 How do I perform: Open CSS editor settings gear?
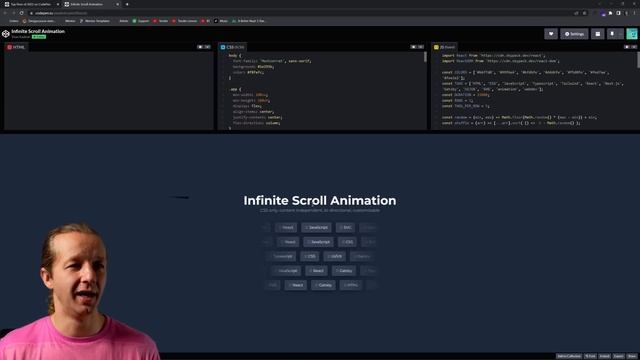413,47
